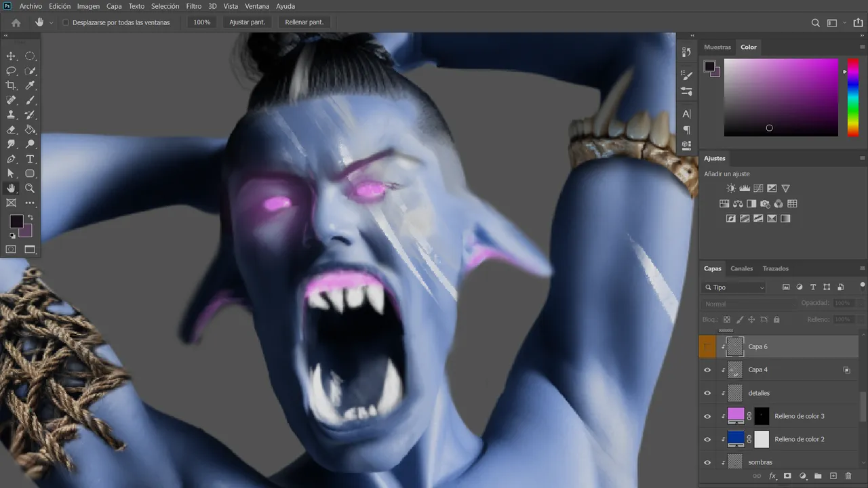
Task: Hide the Relleno de color 3 layer
Action: point(707,416)
